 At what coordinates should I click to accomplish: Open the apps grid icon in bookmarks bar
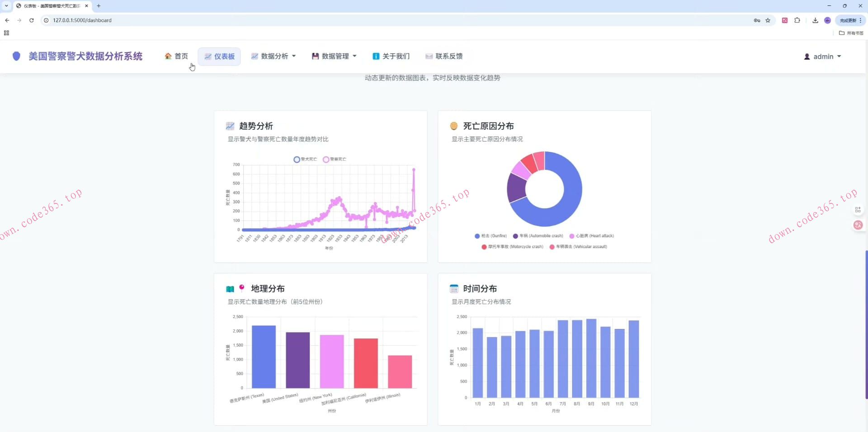tap(6, 33)
